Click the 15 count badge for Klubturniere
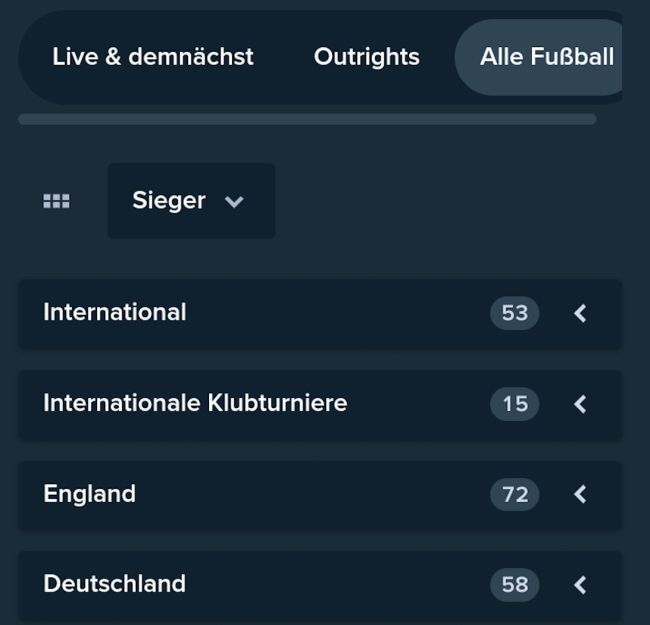 pyautogui.click(x=514, y=404)
